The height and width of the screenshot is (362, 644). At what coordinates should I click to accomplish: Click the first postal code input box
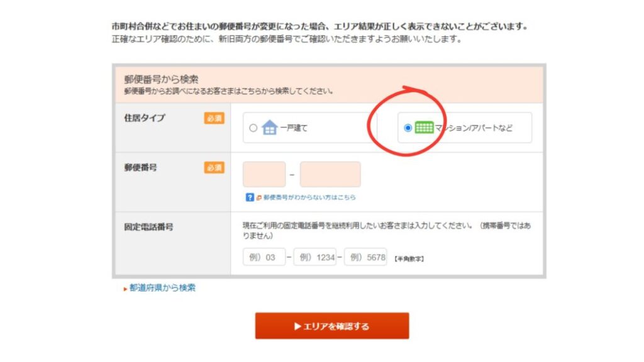[264, 175]
